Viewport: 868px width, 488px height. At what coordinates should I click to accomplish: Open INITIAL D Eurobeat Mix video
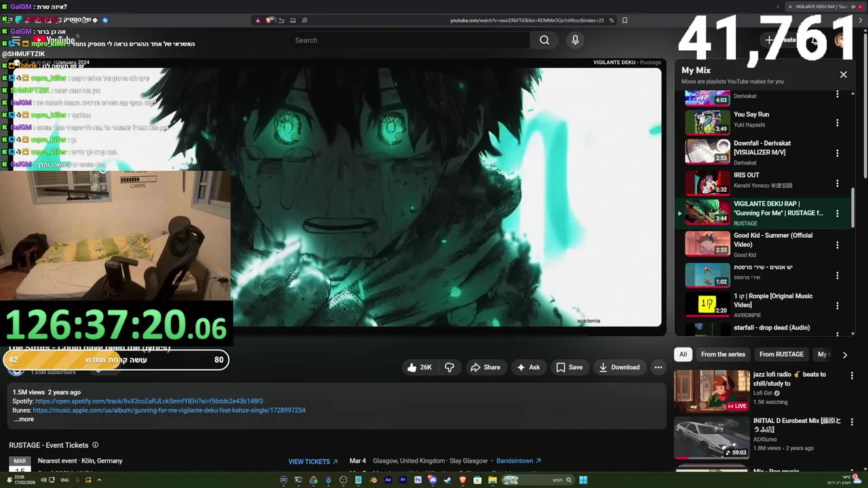click(712, 438)
